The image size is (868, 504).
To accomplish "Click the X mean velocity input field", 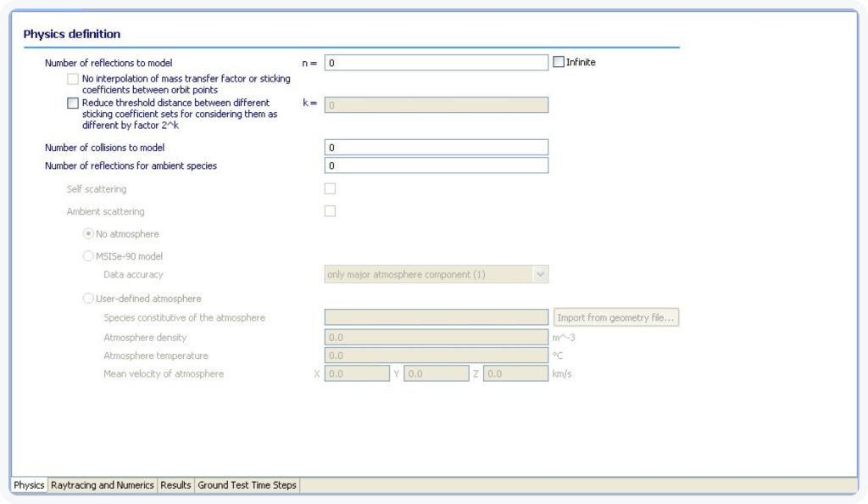I will (357, 372).
